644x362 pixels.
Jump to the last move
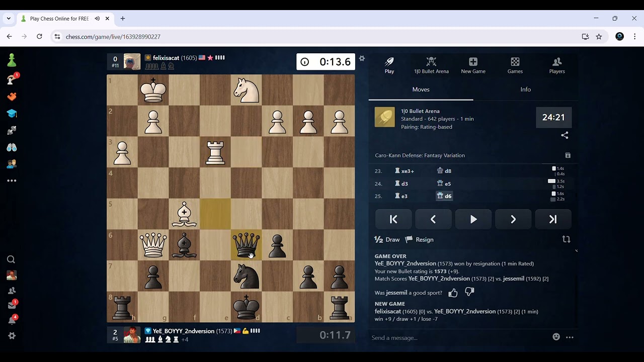coord(553,219)
